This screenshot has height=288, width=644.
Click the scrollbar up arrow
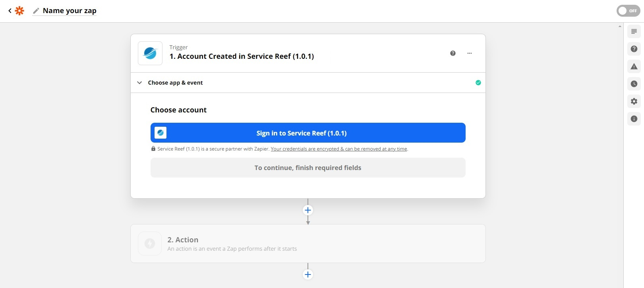[x=620, y=26]
